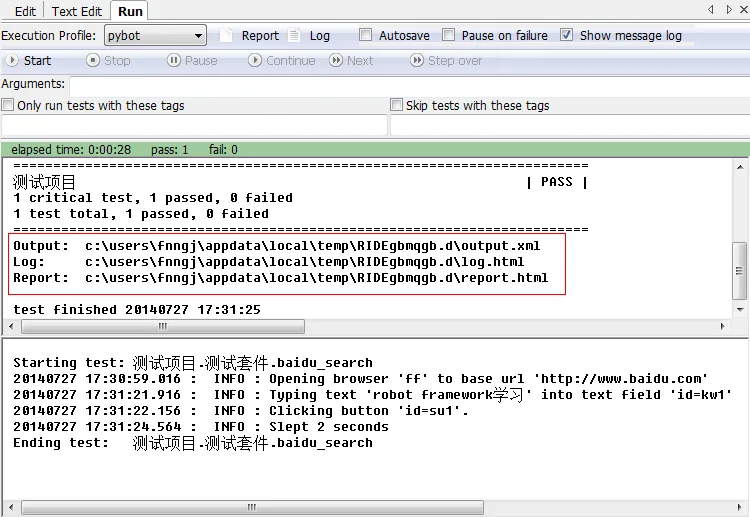Tick Only run tests with these tags
This screenshot has width=750, height=517.
click(8, 105)
